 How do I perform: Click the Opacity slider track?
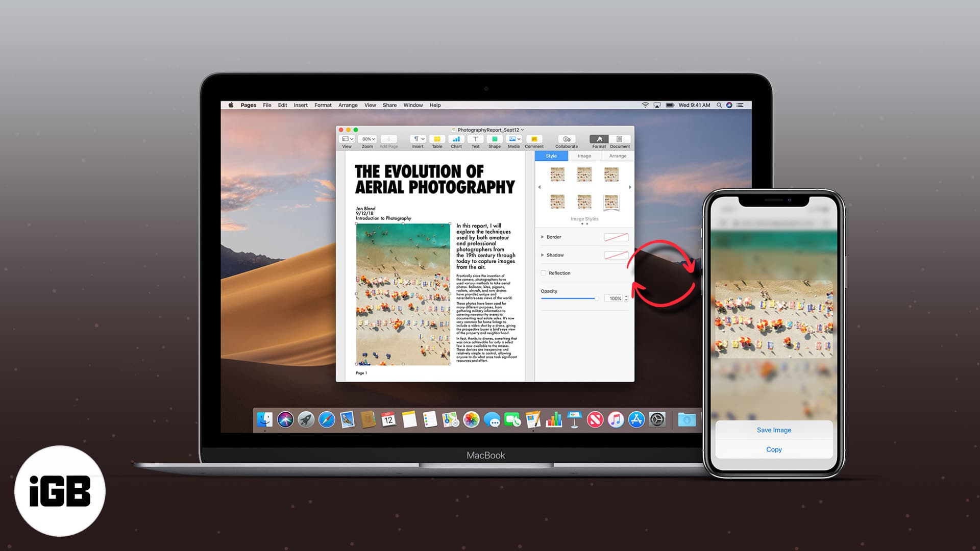(x=569, y=298)
